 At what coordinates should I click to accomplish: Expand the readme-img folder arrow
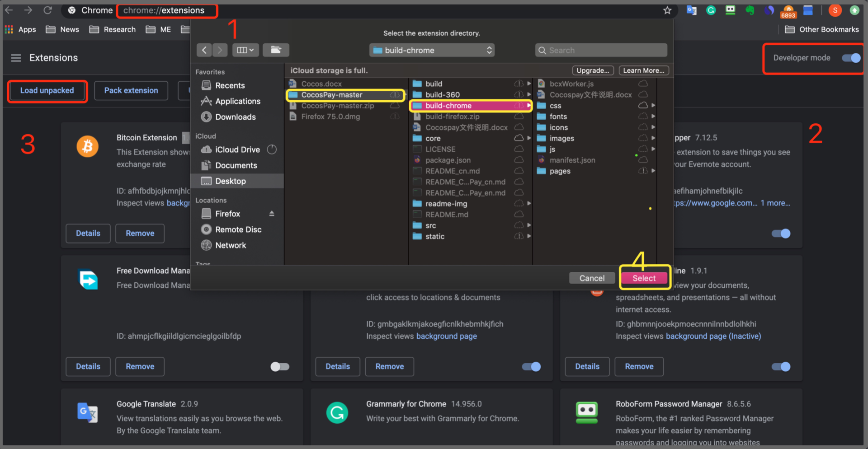click(x=529, y=204)
